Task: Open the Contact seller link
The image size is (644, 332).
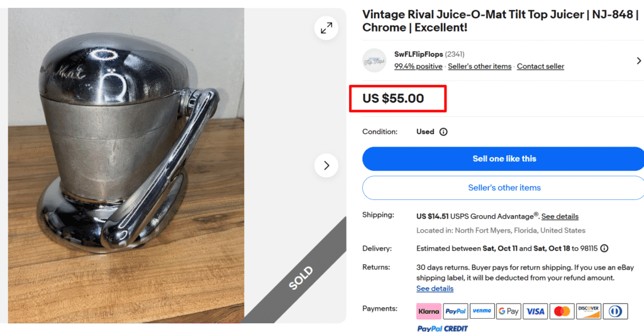Action: click(x=540, y=67)
